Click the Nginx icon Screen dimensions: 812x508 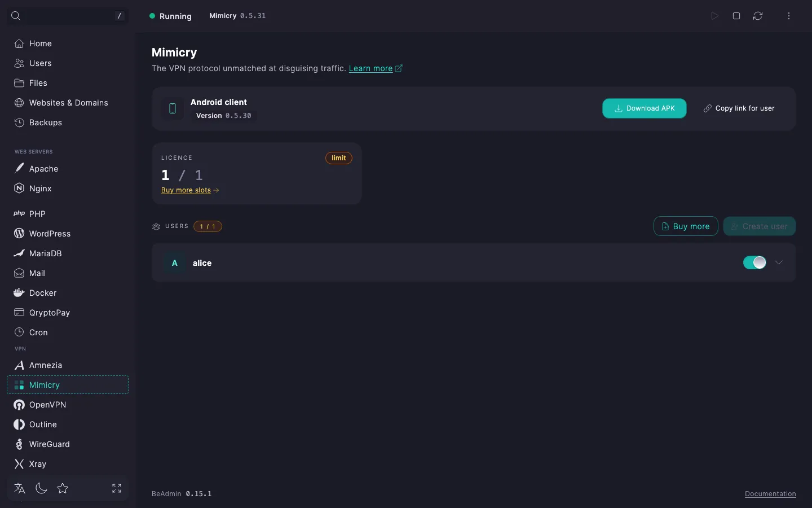coord(19,189)
